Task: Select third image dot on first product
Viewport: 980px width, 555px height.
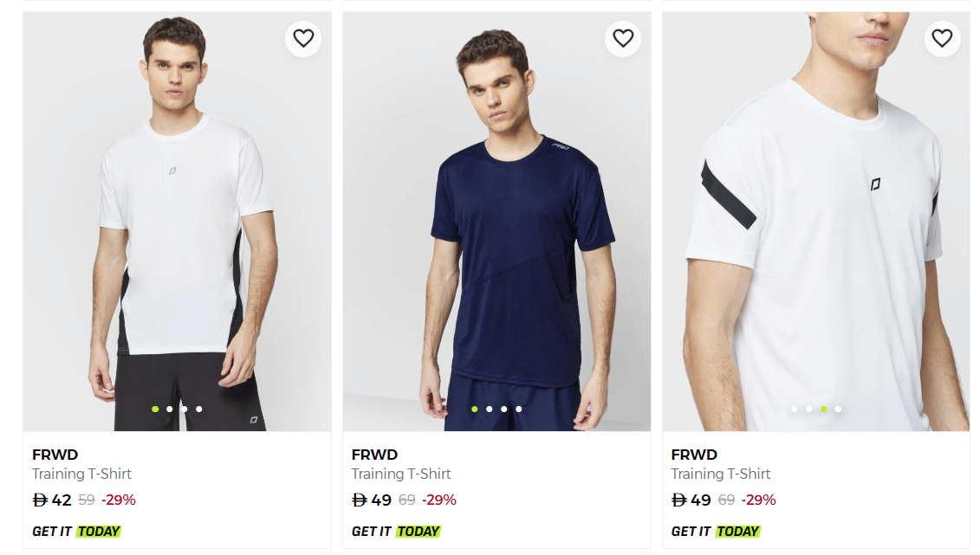Action: (185, 409)
